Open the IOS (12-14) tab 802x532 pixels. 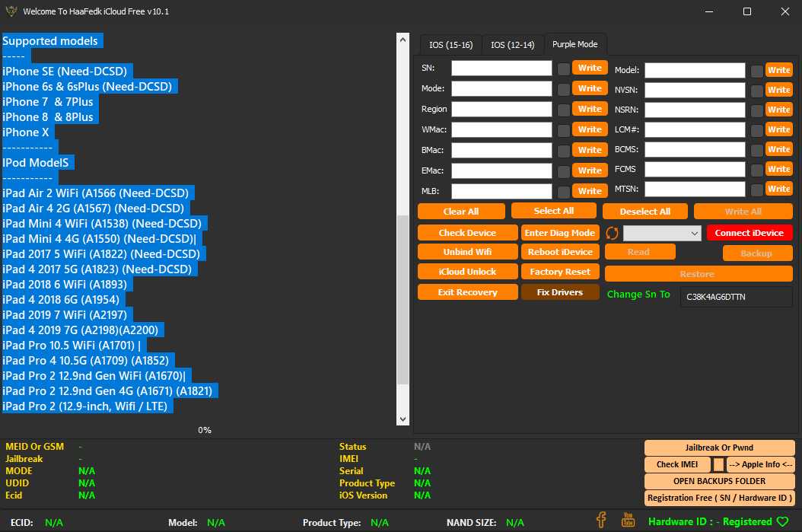513,45
